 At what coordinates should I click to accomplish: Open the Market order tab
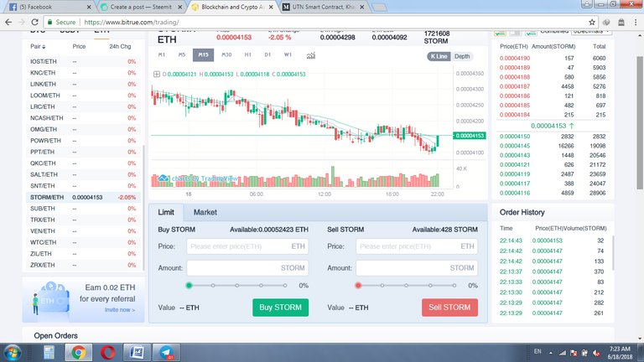click(205, 212)
